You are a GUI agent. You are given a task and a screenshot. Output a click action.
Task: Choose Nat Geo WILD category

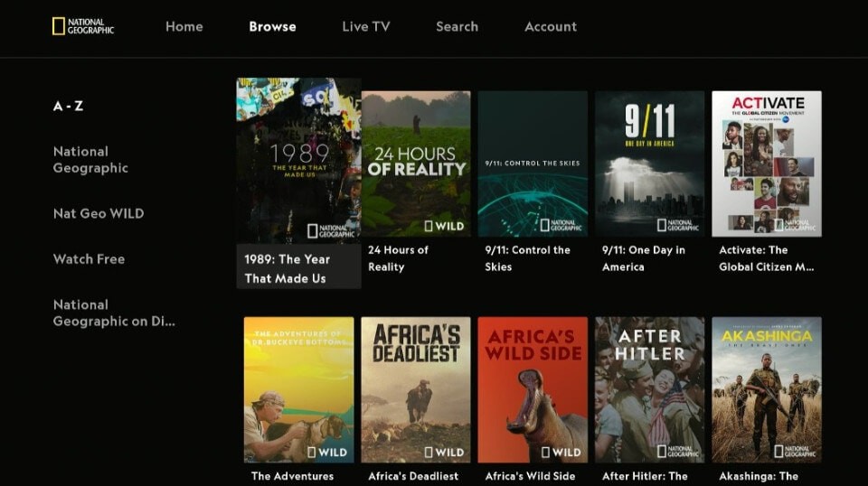click(x=99, y=213)
